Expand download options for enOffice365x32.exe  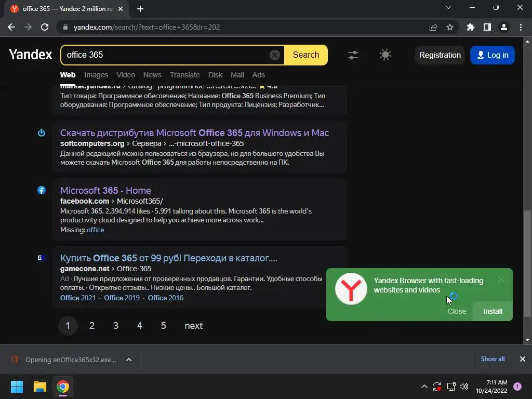[x=129, y=360]
